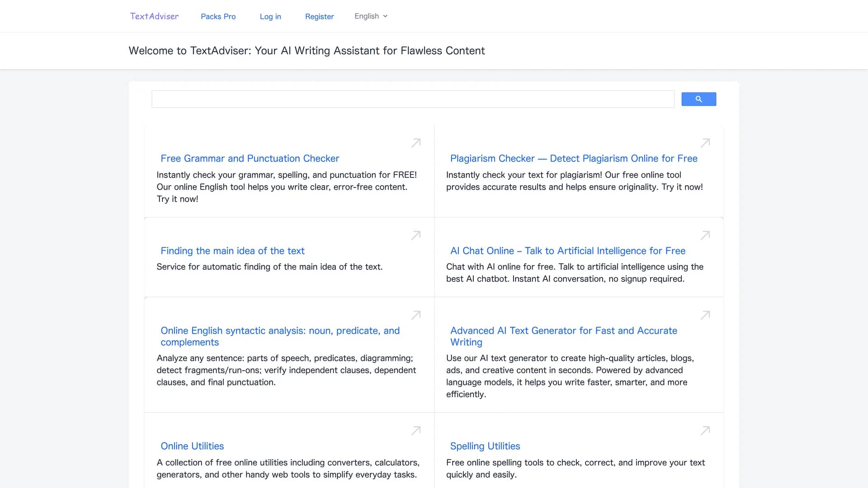Click description 'Use our AI text generator'
Image resolution: width=868 pixels, height=488 pixels.
coord(570,376)
